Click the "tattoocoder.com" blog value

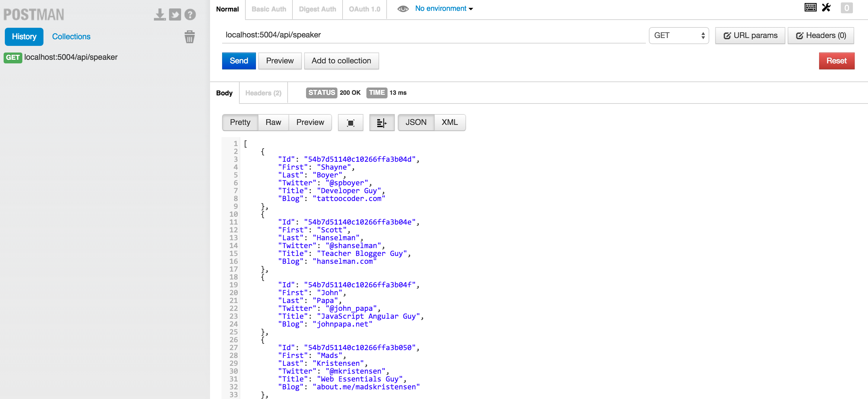(349, 199)
